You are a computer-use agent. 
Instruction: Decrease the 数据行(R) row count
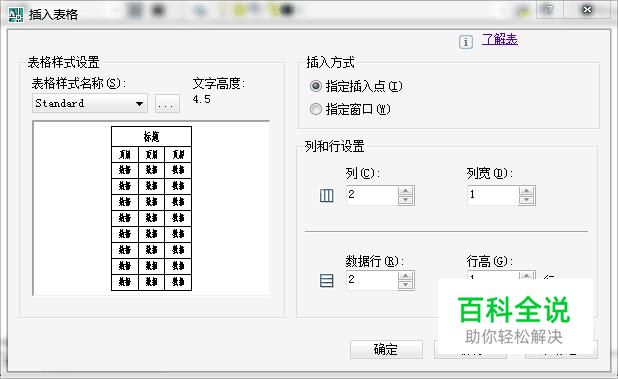coord(406,285)
